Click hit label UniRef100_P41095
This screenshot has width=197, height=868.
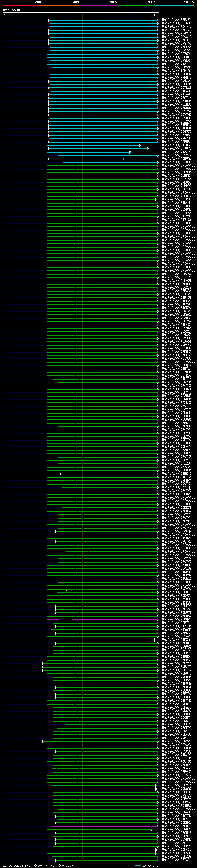[176, 94]
